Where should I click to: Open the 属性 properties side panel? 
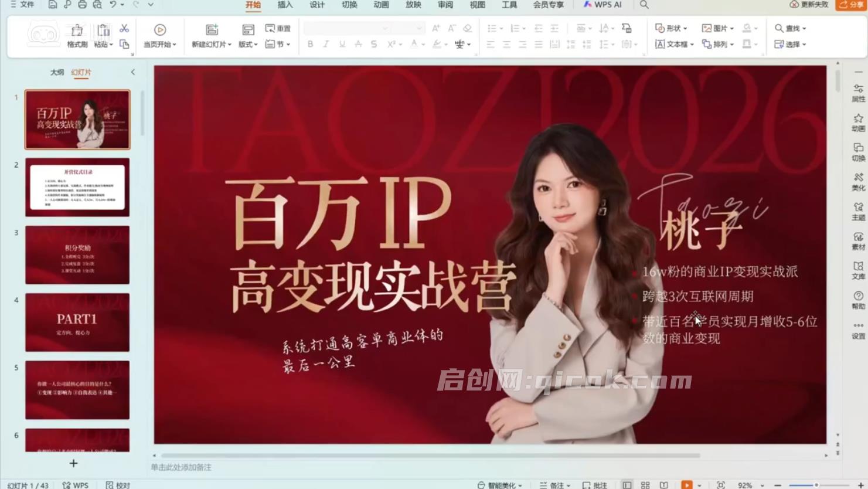tap(858, 93)
